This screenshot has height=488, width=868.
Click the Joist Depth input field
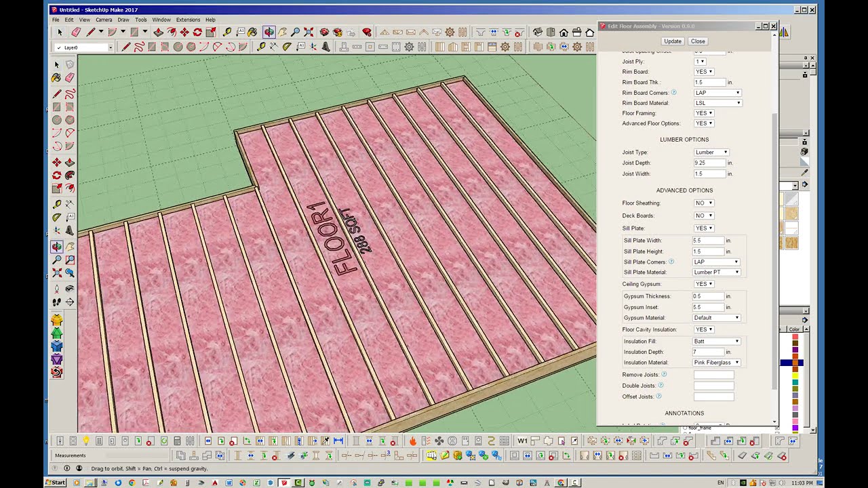point(709,163)
